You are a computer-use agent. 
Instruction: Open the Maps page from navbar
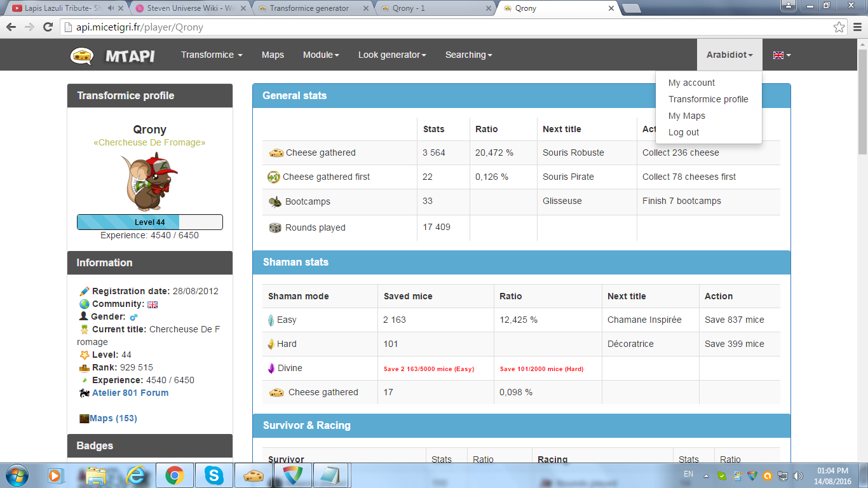tap(273, 55)
